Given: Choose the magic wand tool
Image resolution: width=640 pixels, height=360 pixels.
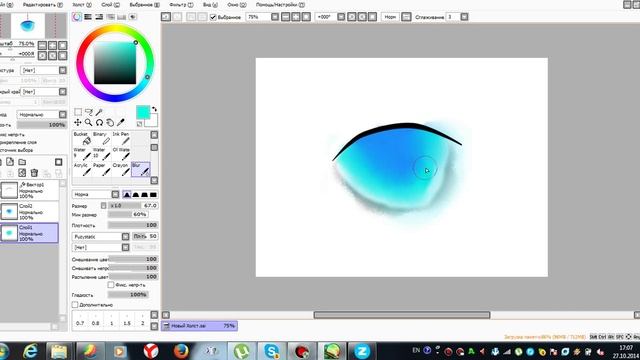Looking at the screenshot, I should (99, 112).
